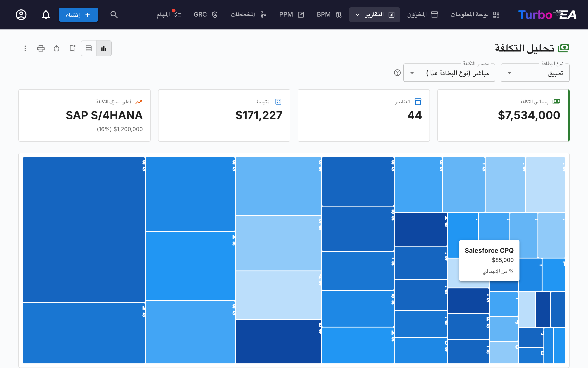Select the largest treemap tile
The height and width of the screenshot is (368, 588).
click(84, 230)
